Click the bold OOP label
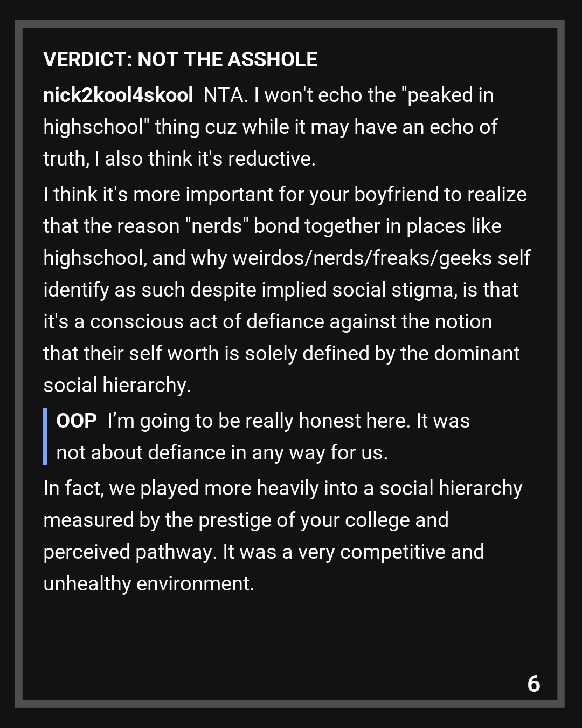Image resolution: width=582 pixels, height=728 pixels. point(77,421)
